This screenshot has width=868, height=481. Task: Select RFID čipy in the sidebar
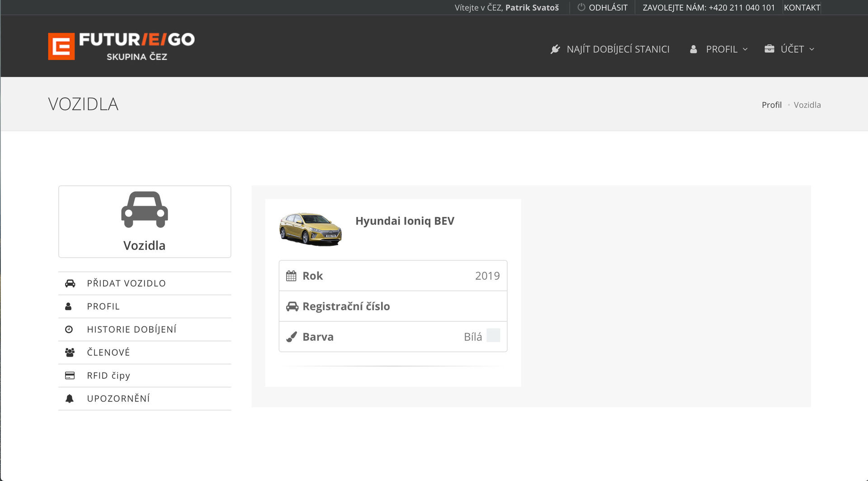click(108, 376)
